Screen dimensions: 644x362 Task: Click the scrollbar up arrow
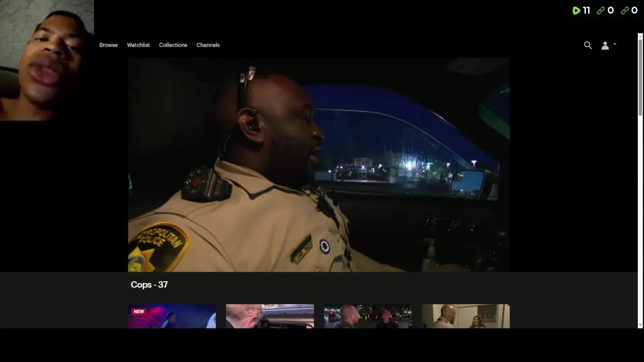[640, 36]
